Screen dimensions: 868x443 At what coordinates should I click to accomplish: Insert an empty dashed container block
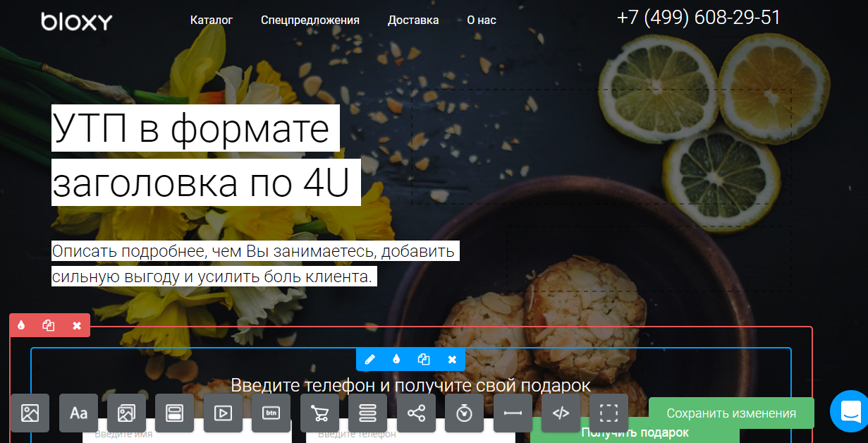(x=609, y=413)
